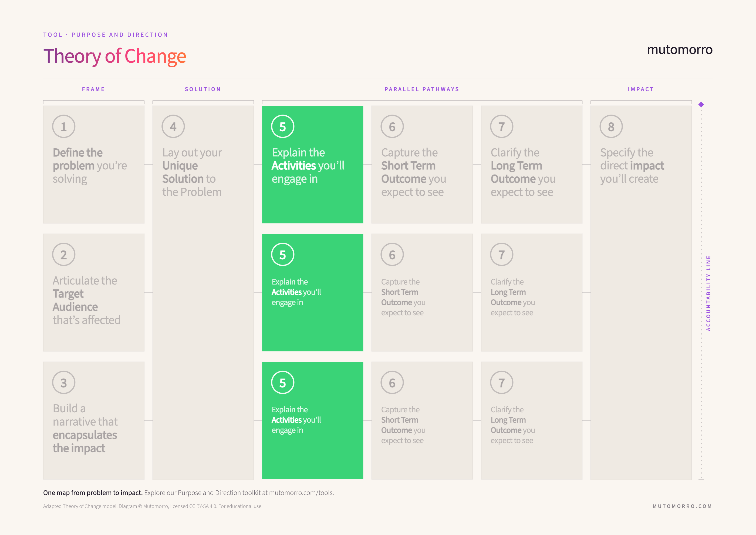Image resolution: width=756 pixels, height=535 pixels.
Task: Click the MUTOMORRO.COM footer text
Action: point(682,506)
